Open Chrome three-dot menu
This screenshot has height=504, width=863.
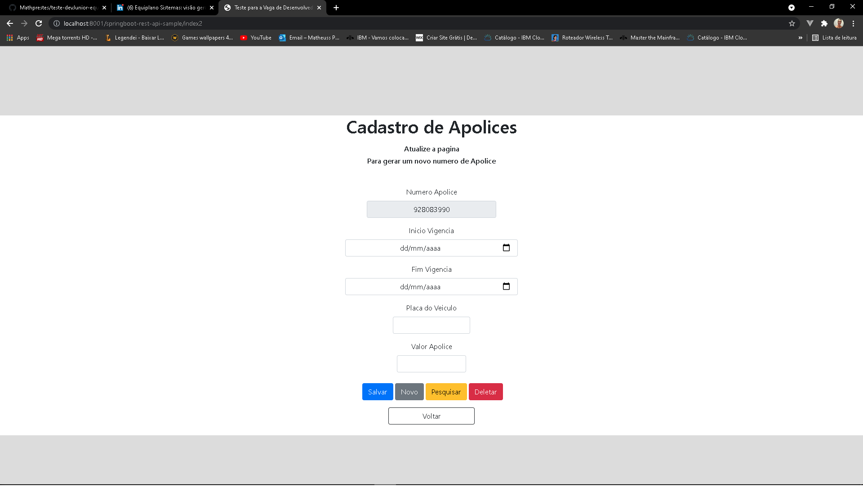[x=853, y=23]
